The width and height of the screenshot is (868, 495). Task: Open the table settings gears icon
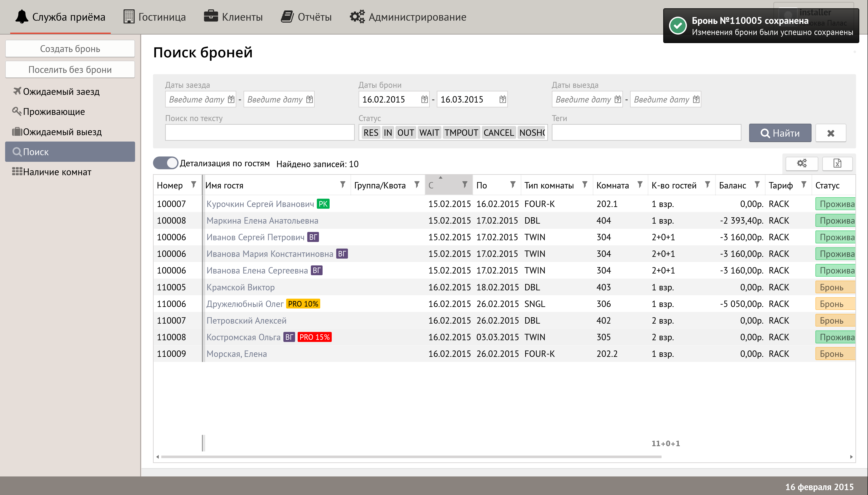coord(802,163)
